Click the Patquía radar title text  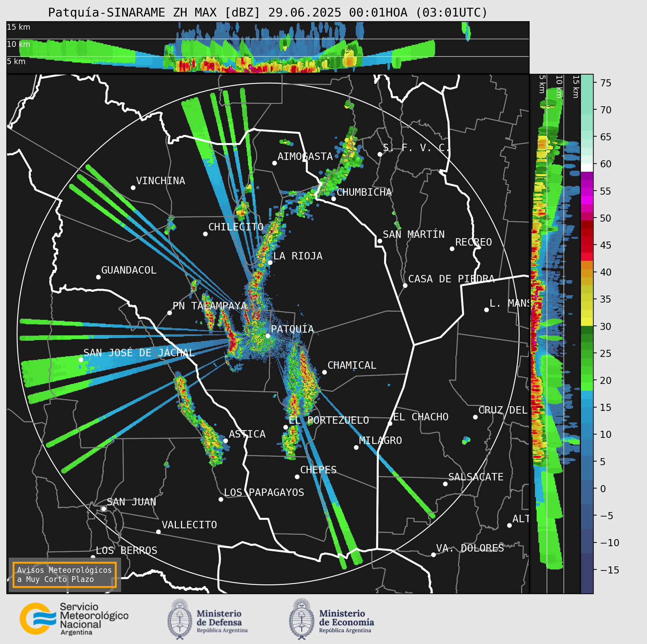(268, 12)
